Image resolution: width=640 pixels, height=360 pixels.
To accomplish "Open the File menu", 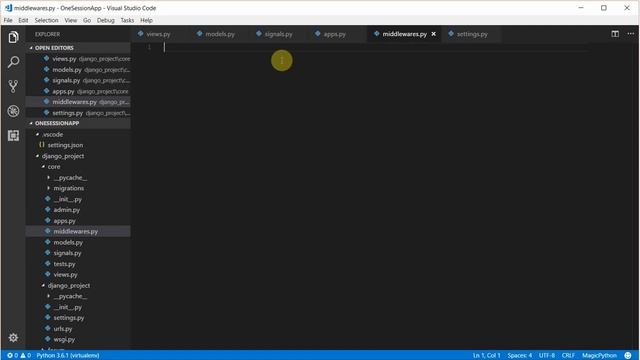I will [8, 20].
